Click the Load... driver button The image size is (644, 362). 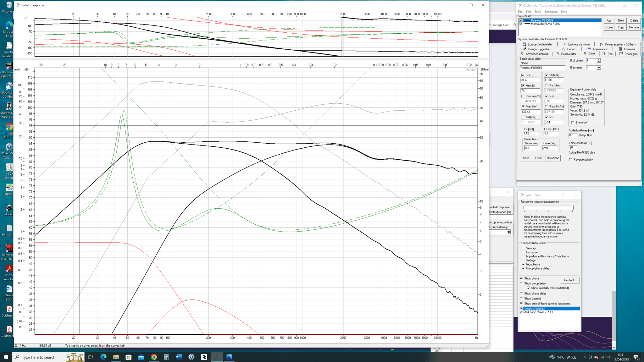pyautogui.click(x=539, y=158)
